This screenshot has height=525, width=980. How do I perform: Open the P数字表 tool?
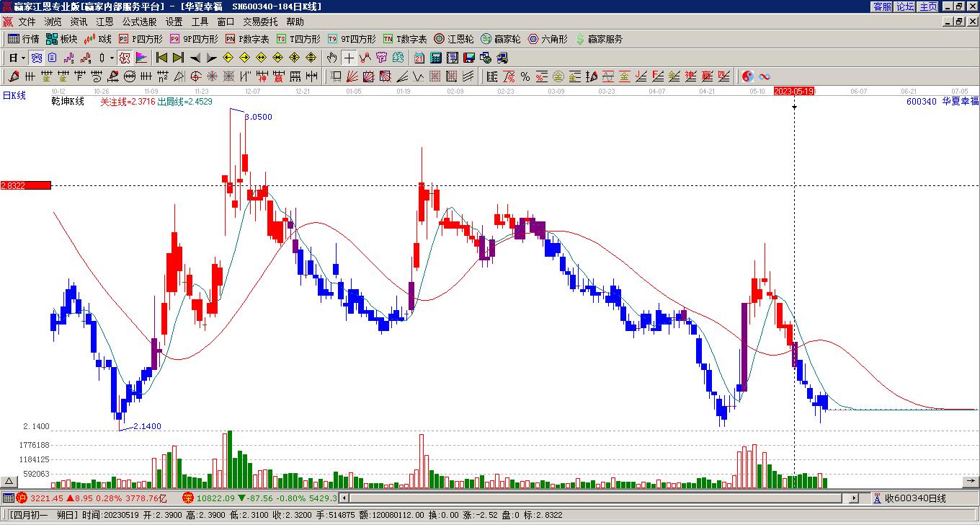(x=247, y=39)
